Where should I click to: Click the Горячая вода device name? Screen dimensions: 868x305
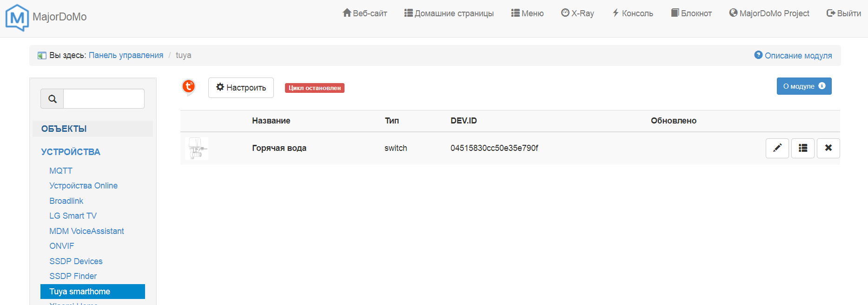(279, 148)
